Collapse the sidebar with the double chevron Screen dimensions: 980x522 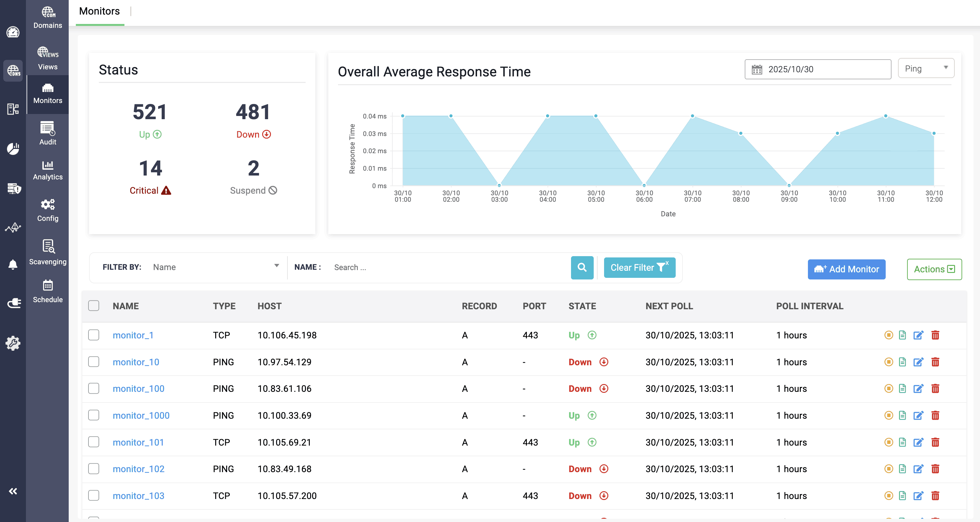pyautogui.click(x=13, y=491)
